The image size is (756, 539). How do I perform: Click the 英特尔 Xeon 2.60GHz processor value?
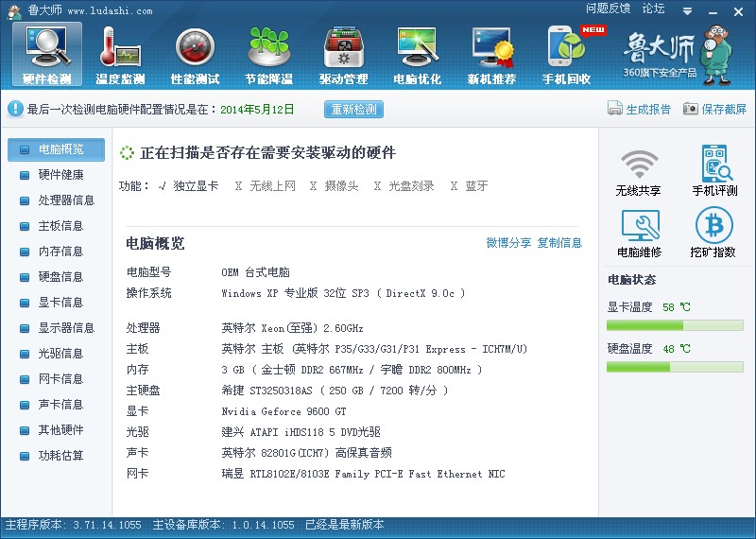292,328
